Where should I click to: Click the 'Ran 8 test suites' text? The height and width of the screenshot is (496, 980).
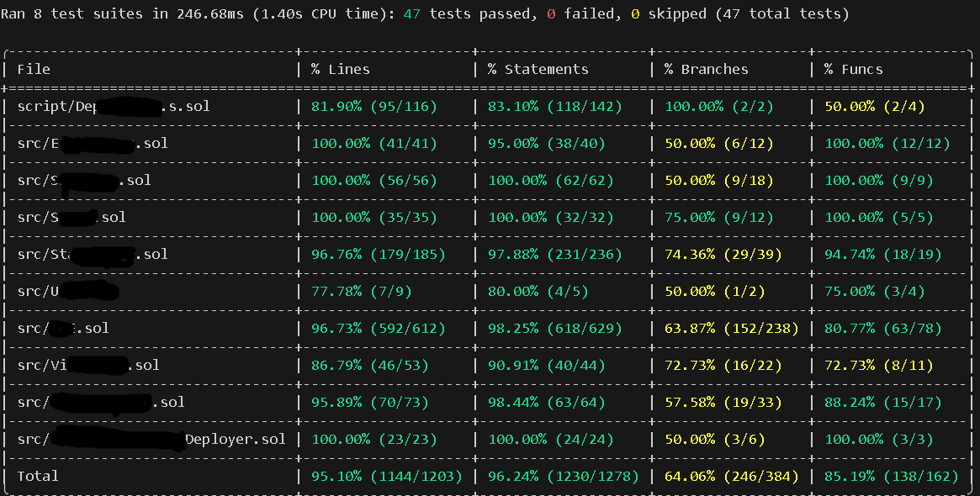coord(72,13)
